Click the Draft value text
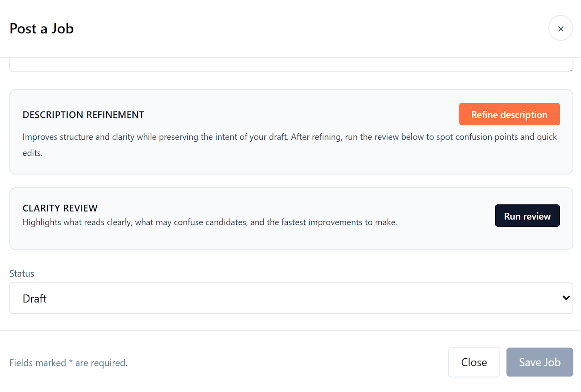Image resolution: width=581 pixels, height=392 pixels. (x=35, y=299)
